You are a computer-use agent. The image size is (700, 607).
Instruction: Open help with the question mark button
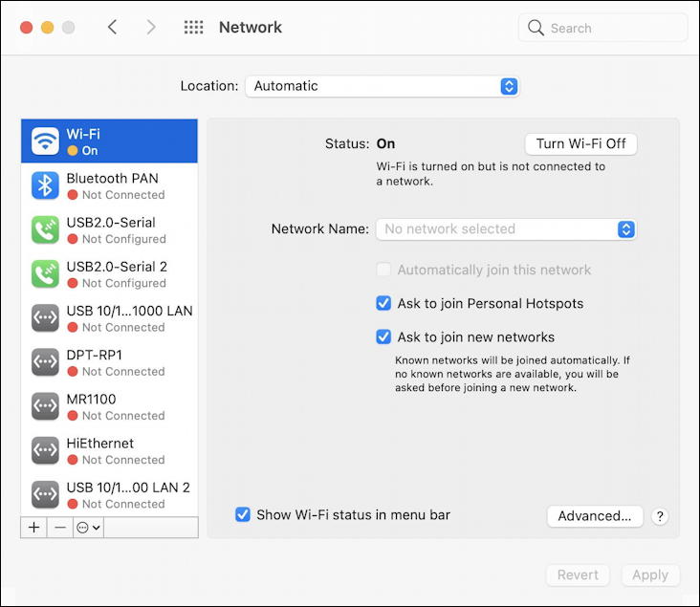tap(660, 516)
